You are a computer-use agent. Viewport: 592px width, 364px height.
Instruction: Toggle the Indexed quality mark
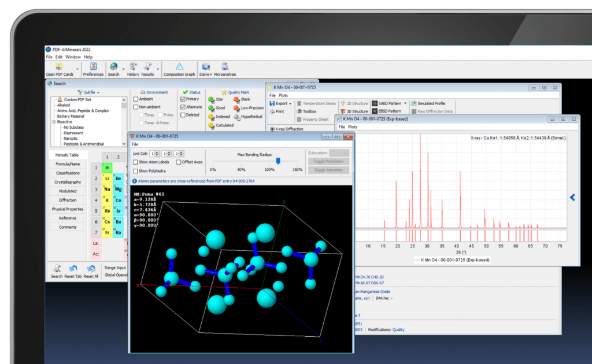click(x=211, y=117)
